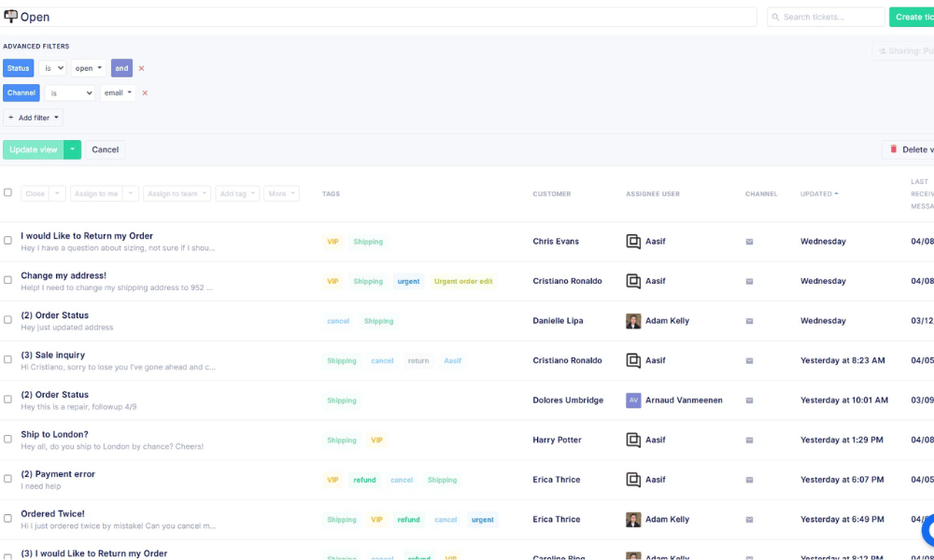Click email channel icon in Chris Evans row
This screenshot has width=934, height=560.
click(x=749, y=242)
